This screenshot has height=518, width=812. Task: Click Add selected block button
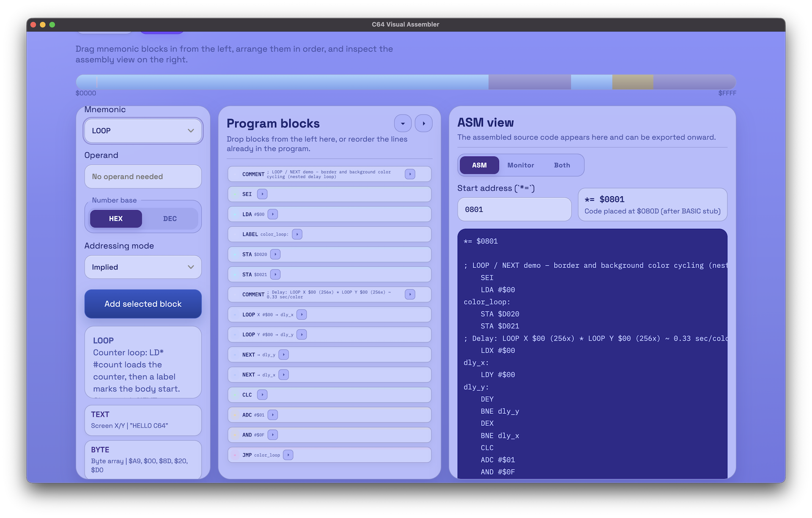(143, 304)
